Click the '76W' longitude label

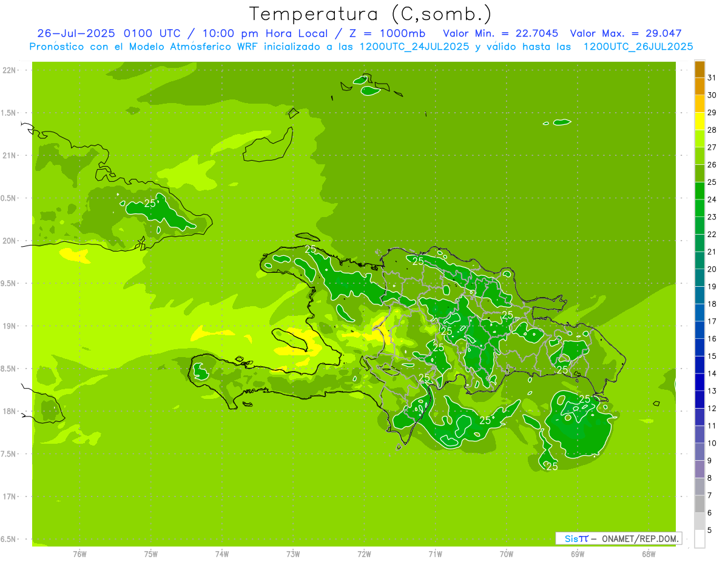tap(79, 554)
